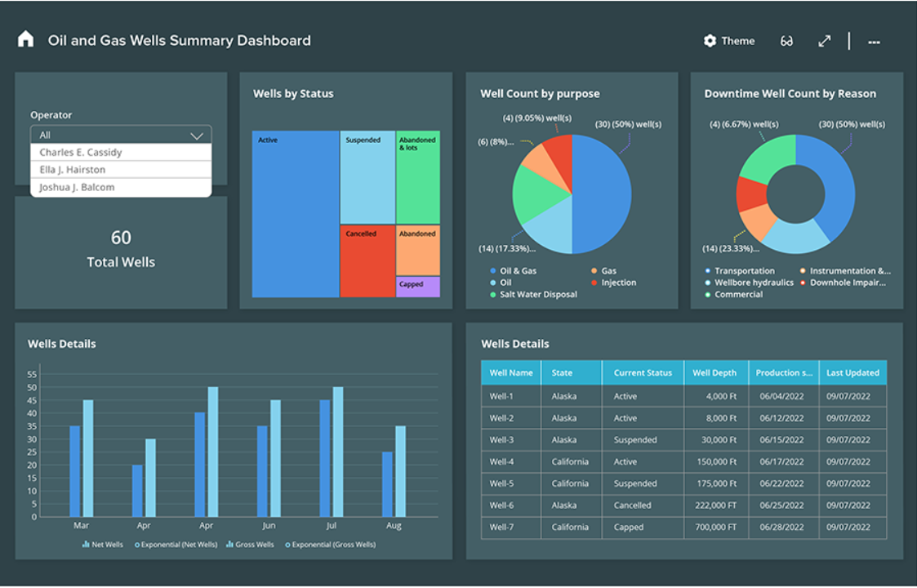Screen dimensions: 917x588
Task: Toggle Exponential (Net Wells) legend marker
Action: pyautogui.click(x=137, y=545)
